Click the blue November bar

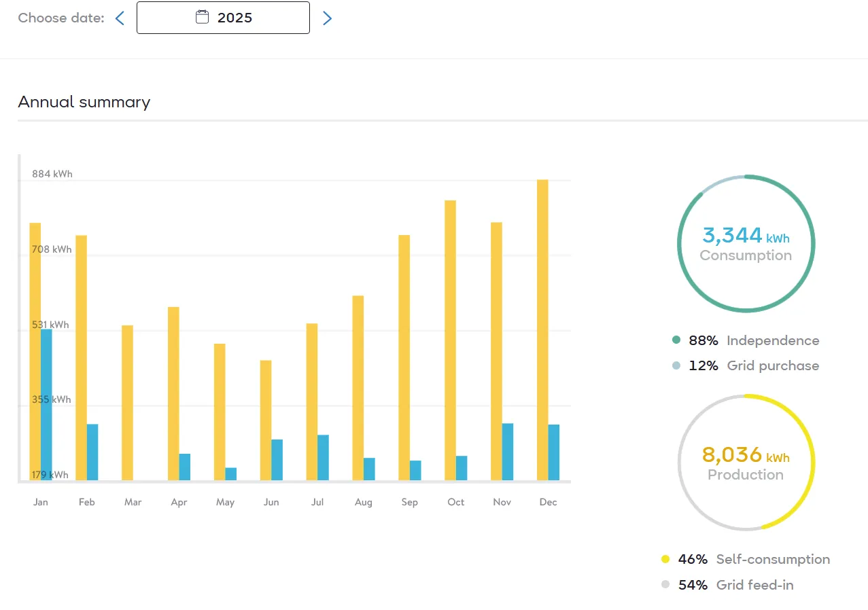507,452
